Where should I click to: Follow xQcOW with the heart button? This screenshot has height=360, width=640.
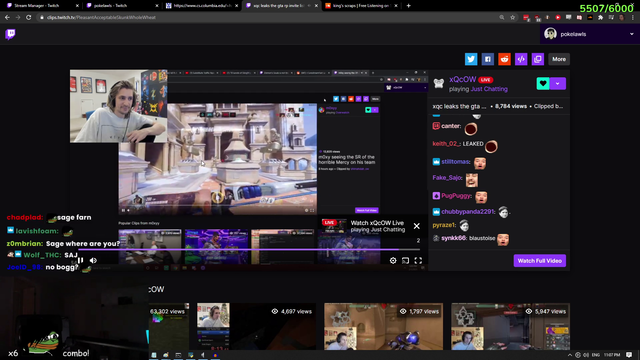(x=543, y=83)
